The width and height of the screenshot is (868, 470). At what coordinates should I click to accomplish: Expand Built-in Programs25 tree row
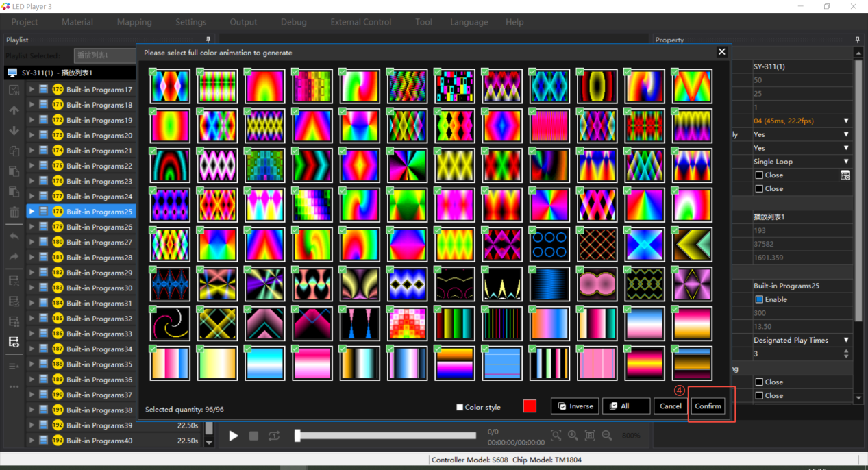click(x=32, y=212)
